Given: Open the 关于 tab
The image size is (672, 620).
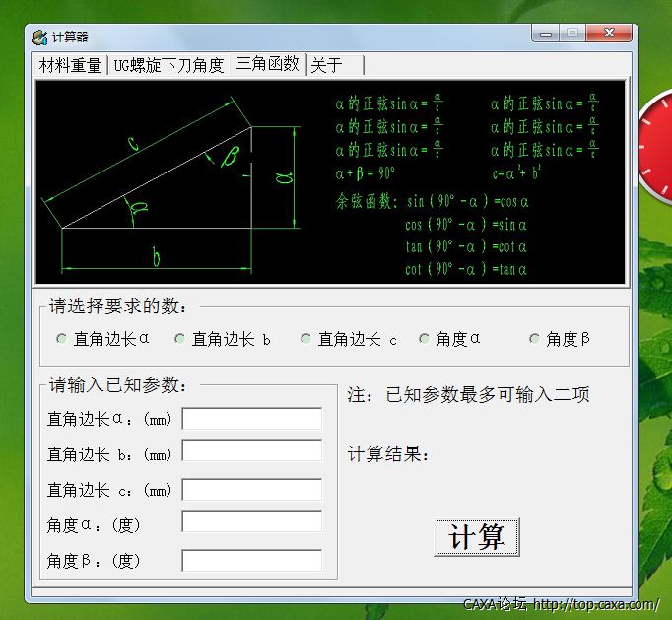Looking at the screenshot, I should [x=335, y=66].
